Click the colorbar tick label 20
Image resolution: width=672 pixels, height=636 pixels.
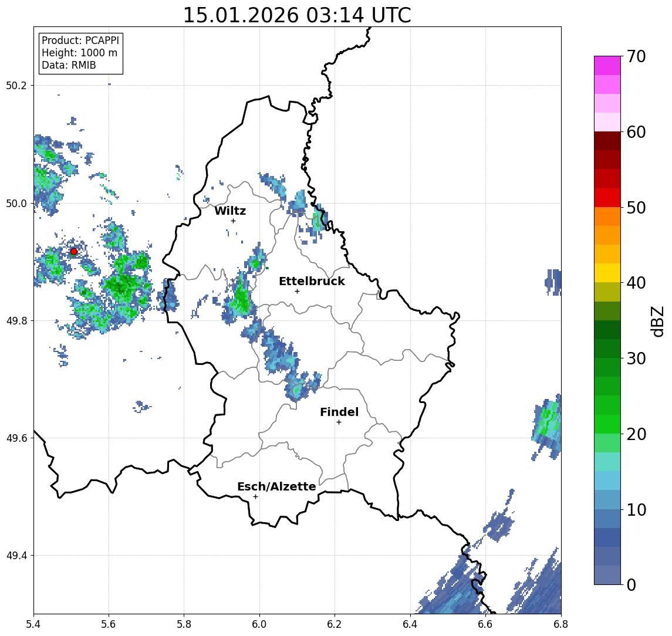coord(636,434)
